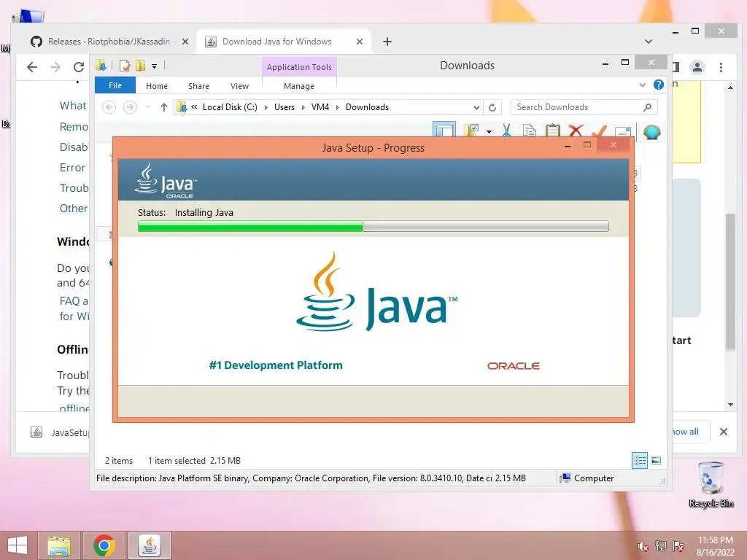The height and width of the screenshot is (560, 747).
Task: Click JavaSetup download item in Chrome bar
Action: pos(60,432)
